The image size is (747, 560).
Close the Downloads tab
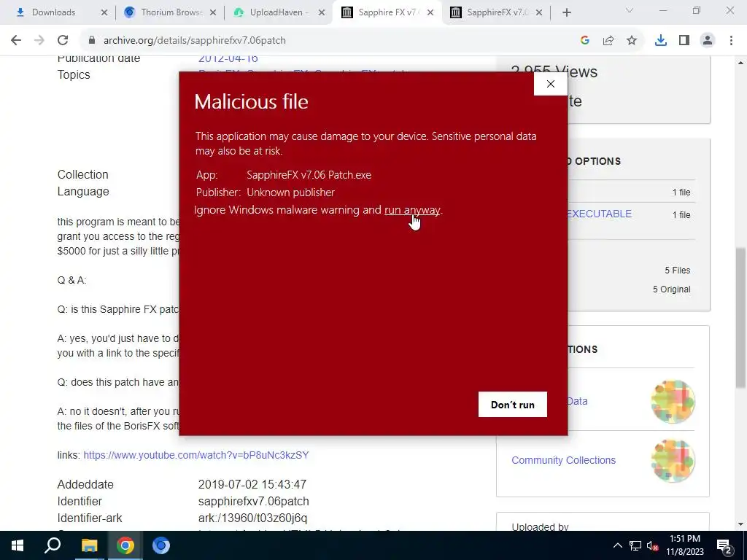[x=104, y=12]
